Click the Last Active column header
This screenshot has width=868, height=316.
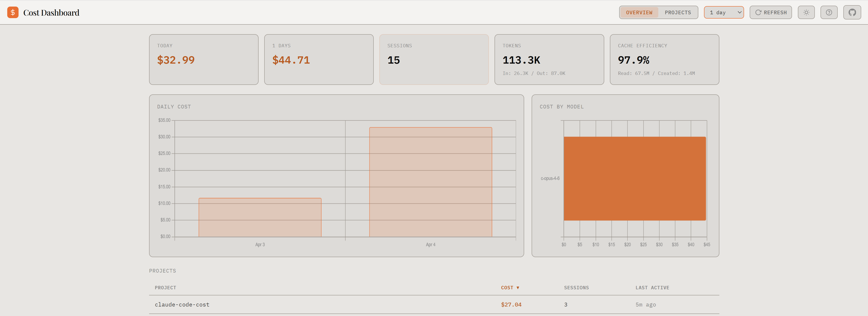pyautogui.click(x=652, y=288)
